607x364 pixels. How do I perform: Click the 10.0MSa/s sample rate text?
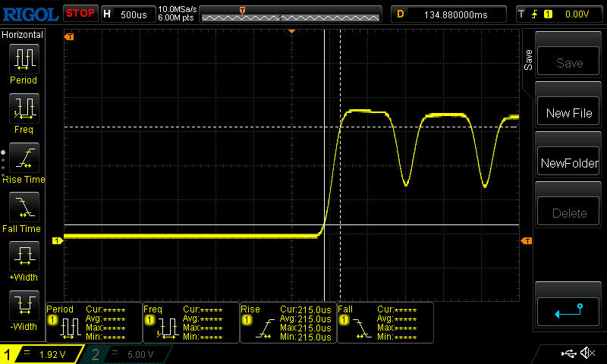178,9
